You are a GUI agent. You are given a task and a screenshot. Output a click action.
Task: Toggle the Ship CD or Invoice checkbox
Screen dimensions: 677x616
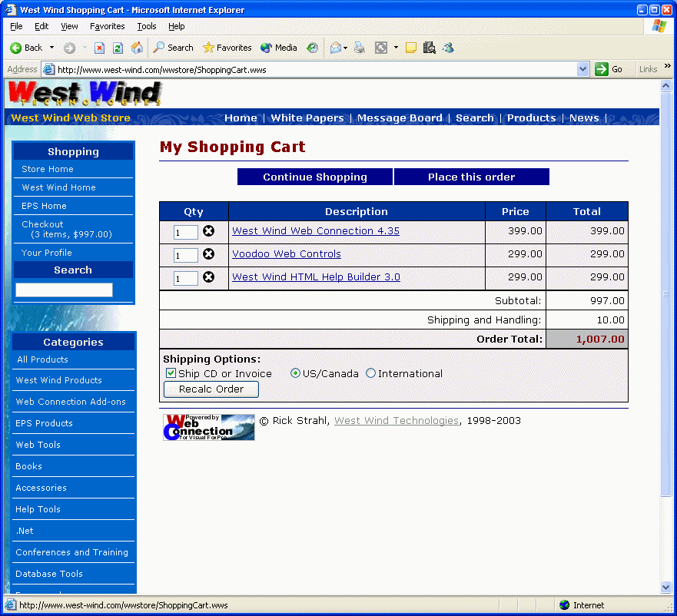171,373
